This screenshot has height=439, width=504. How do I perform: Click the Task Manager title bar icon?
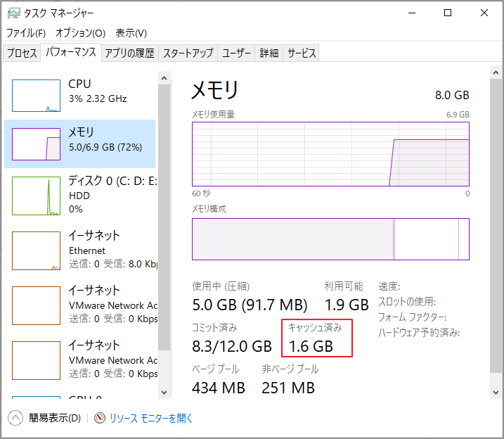point(14,13)
